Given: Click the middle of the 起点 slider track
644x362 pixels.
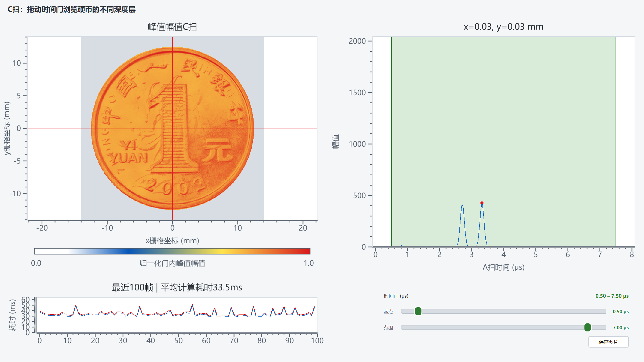Looking at the screenshot, I should point(503,311).
